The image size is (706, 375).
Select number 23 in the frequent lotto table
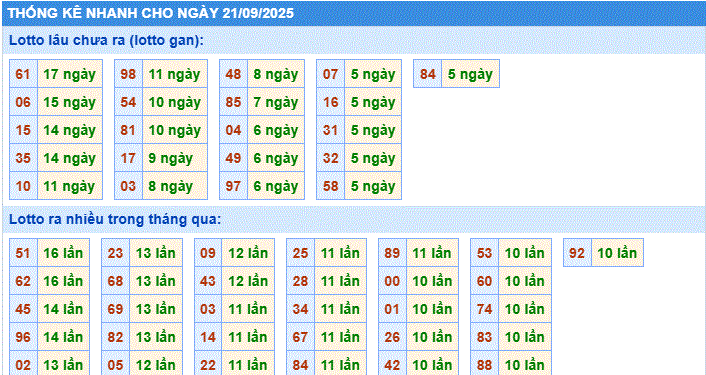(x=115, y=253)
